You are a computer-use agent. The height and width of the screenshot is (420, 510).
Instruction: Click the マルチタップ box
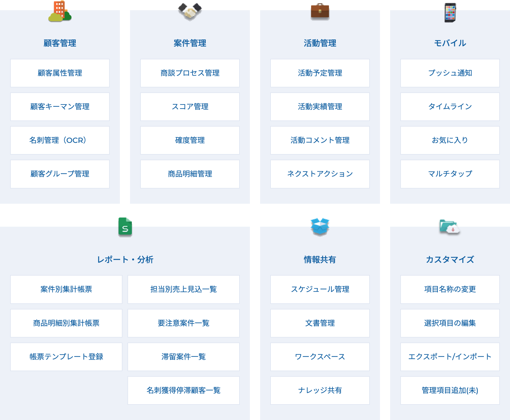pos(450,174)
